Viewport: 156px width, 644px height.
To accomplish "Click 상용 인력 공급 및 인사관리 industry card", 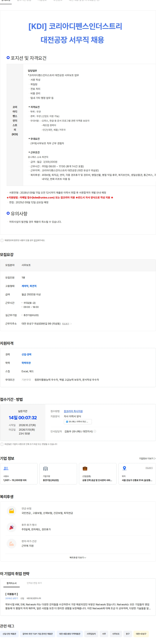I will coord(98,474).
